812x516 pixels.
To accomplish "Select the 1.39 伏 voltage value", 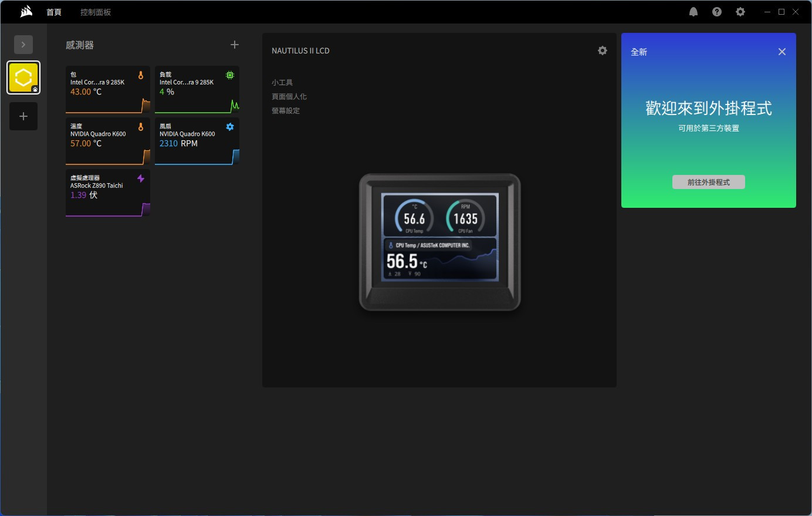I will pos(84,195).
